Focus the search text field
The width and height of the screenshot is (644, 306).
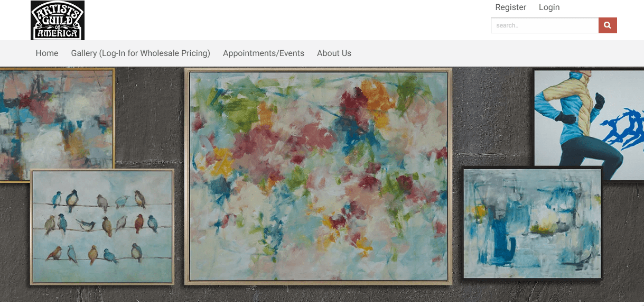(x=545, y=25)
